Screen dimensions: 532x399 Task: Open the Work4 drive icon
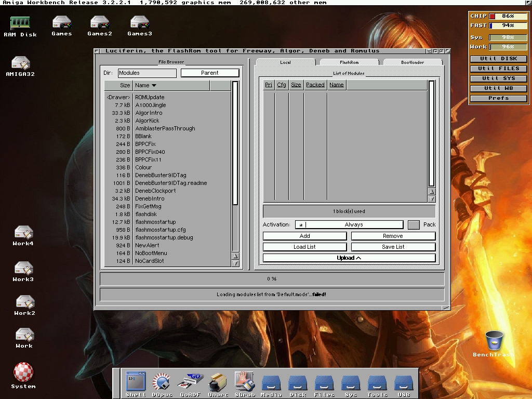click(x=23, y=235)
